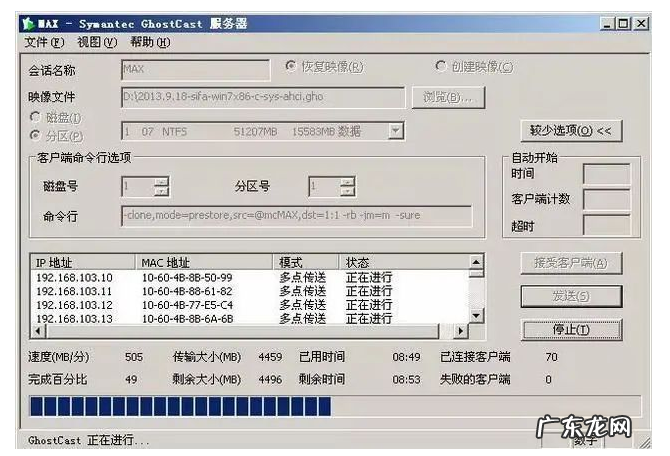
Task: Click the 停止(T) stop button
Action: point(571,329)
